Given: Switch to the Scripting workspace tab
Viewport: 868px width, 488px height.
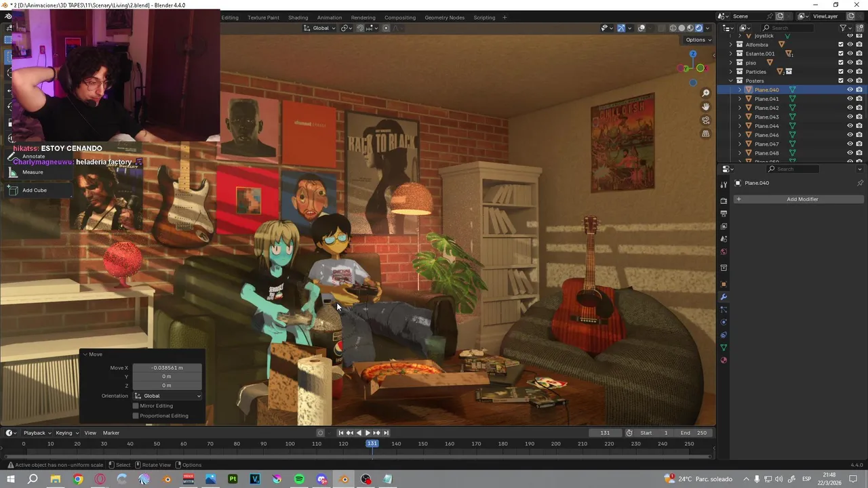Looking at the screenshot, I should 484,18.
